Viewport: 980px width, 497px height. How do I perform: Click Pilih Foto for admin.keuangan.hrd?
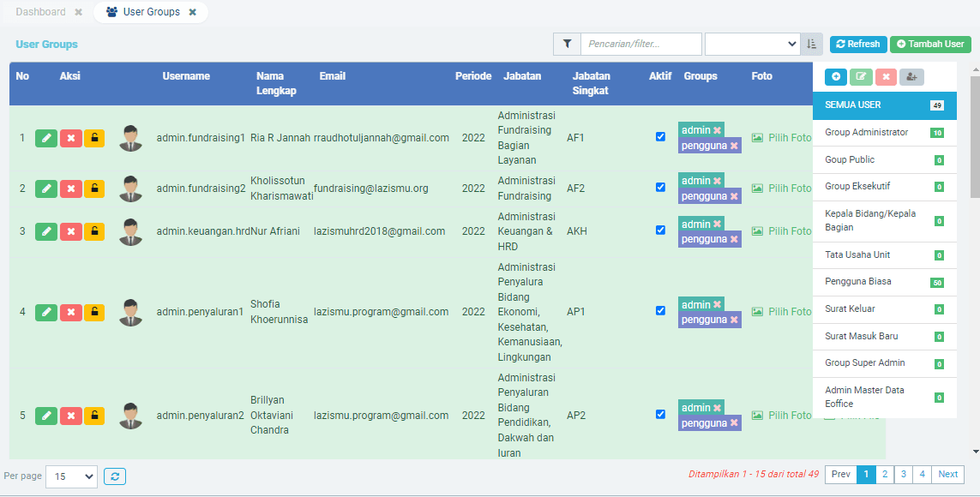click(x=781, y=231)
